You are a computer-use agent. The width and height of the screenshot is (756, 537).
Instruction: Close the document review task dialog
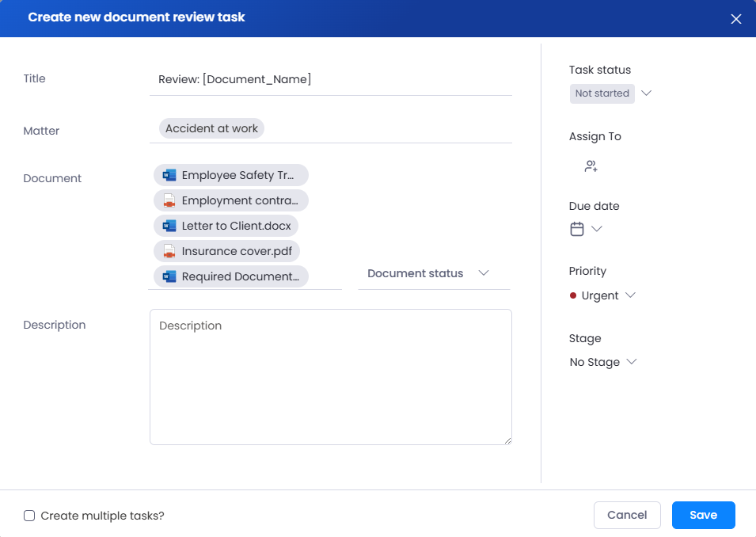click(735, 19)
